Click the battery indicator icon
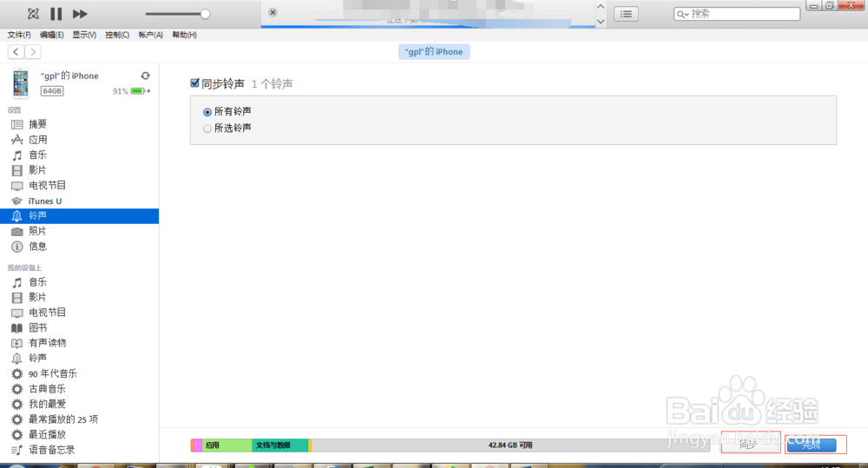 point(139,91)
